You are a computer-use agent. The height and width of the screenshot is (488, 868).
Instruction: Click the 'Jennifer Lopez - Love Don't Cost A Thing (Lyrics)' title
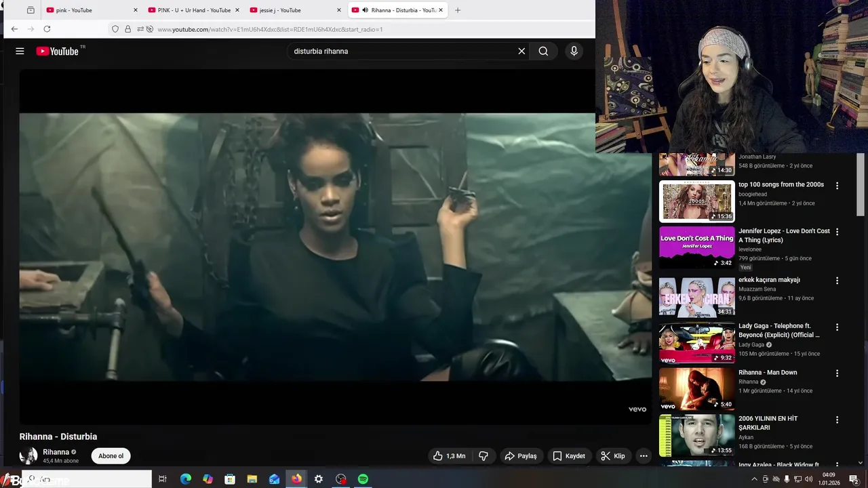(x=784, y=235)
